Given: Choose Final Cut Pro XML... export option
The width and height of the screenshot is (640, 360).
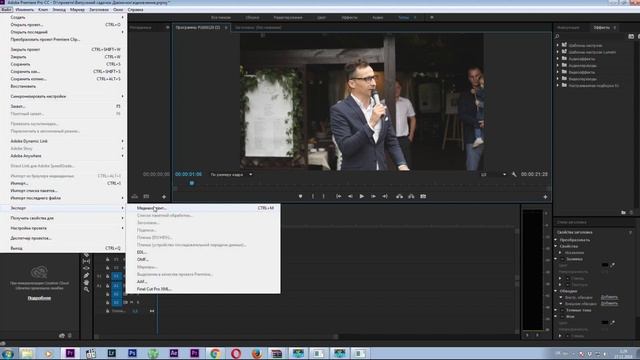Looking at the screenshot, I should point(203,289).
